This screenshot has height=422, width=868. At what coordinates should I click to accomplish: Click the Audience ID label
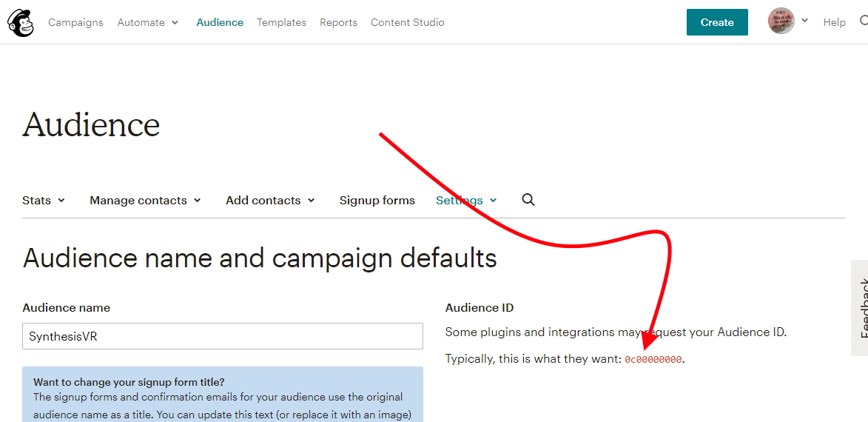480,308
